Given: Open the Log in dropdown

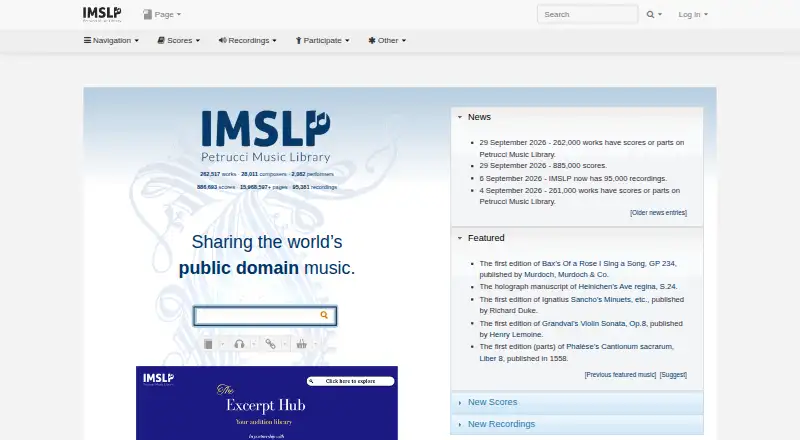Looking at the screenshot, I should pos(693,14).
